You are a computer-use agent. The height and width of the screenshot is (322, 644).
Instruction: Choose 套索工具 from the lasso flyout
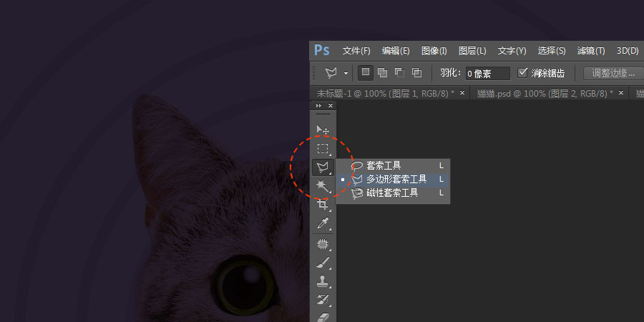coord(393,165)
